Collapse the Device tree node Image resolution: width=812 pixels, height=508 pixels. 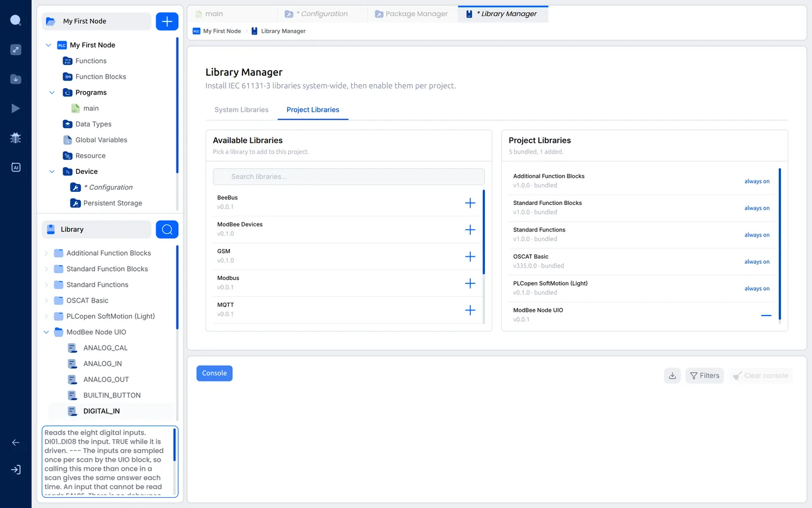pyautogui.click(x=52, y=172)
